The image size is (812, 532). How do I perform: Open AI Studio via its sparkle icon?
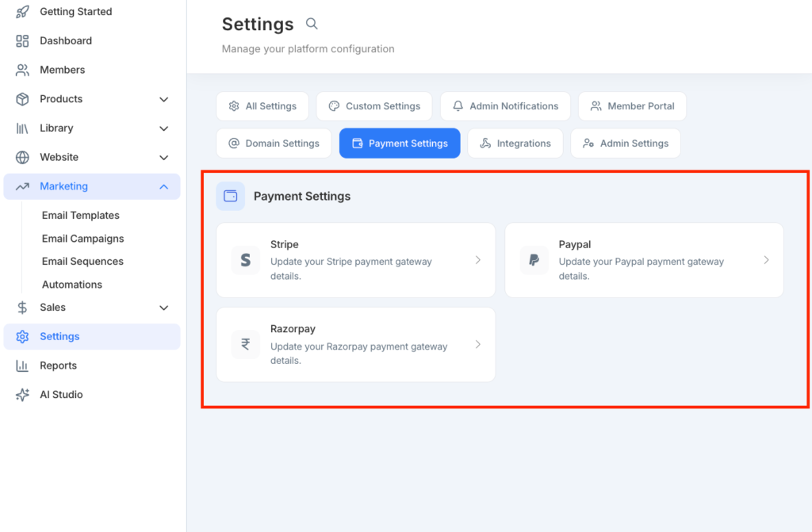click(21, 394)
